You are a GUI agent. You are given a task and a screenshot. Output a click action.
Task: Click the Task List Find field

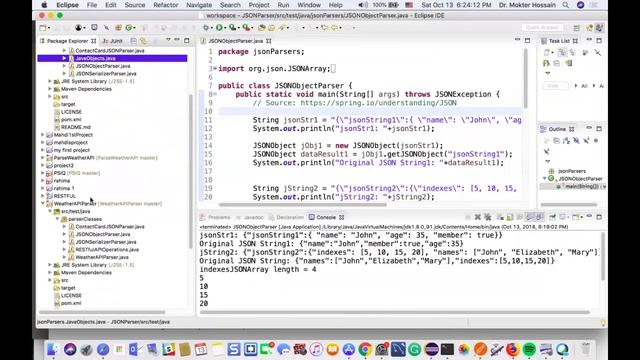point(556,86)
